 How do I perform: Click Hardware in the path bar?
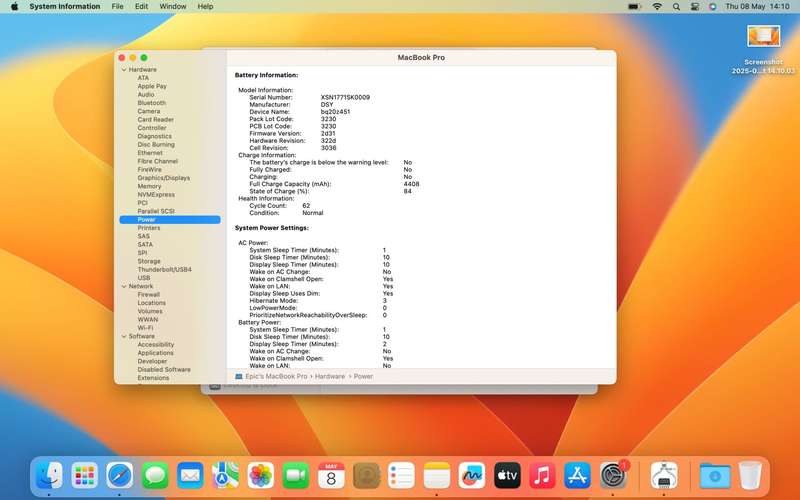click(330, 376)
